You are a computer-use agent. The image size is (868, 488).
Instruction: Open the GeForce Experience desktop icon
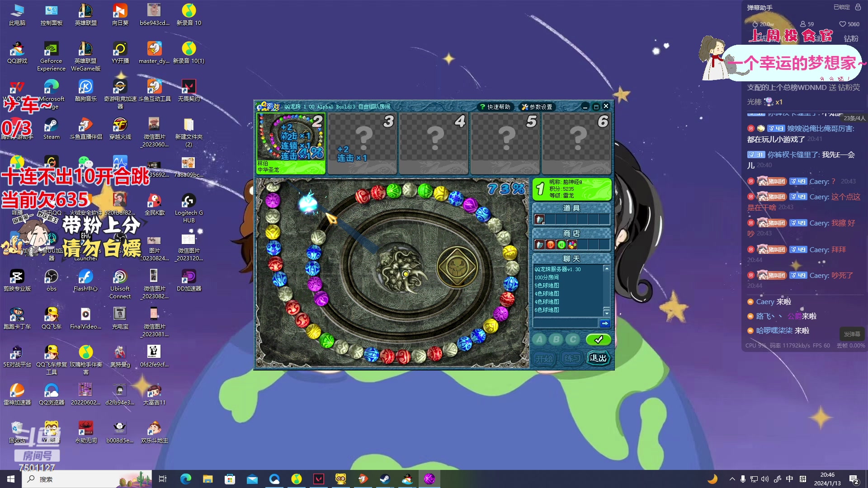pos(51,56)
